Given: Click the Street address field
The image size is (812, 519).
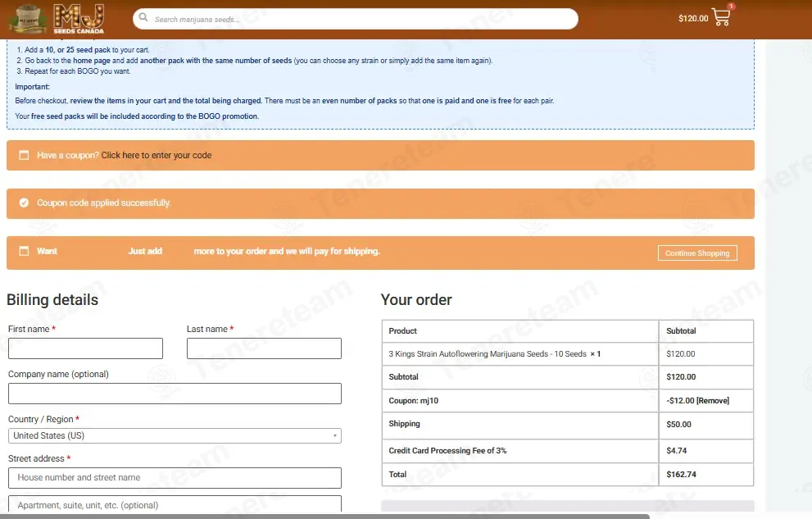Looking at the screenshot, I should (x=175, y=477).
